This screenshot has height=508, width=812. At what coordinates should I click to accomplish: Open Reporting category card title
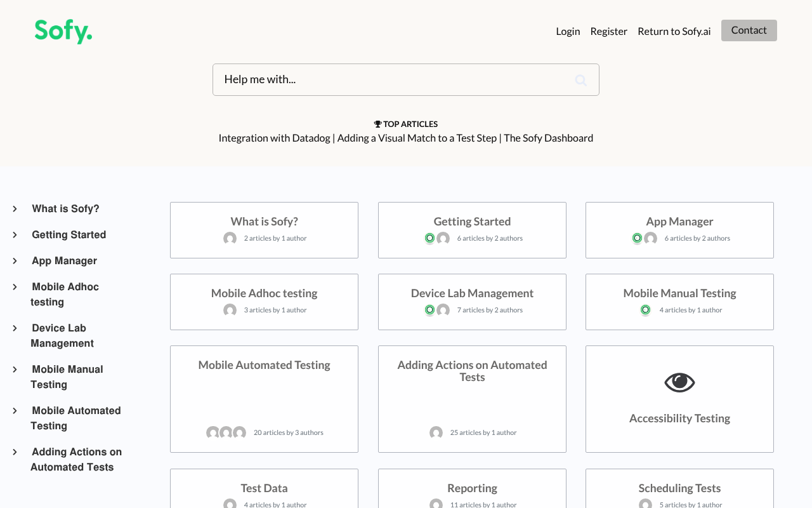coord(472,488)
